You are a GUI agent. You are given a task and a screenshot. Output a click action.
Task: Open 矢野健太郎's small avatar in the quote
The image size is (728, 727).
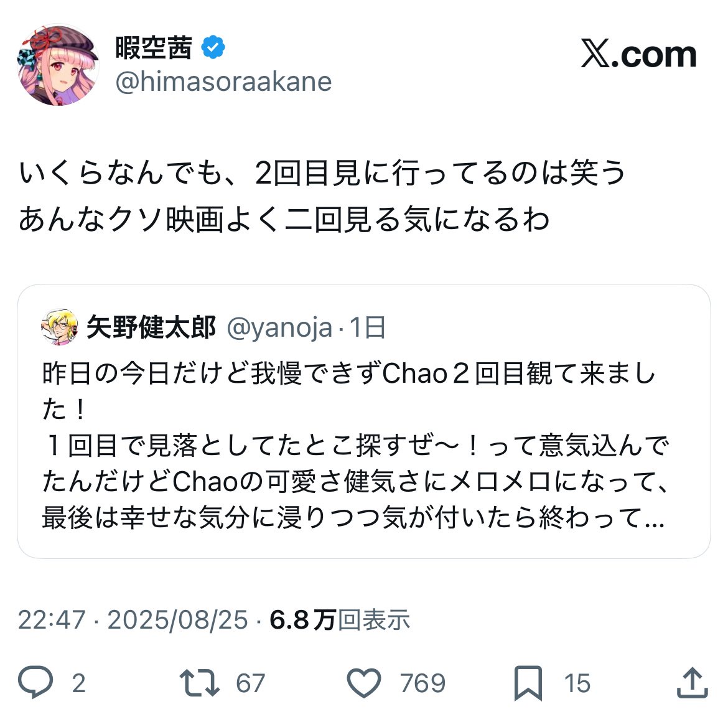(x=59, y=327)
